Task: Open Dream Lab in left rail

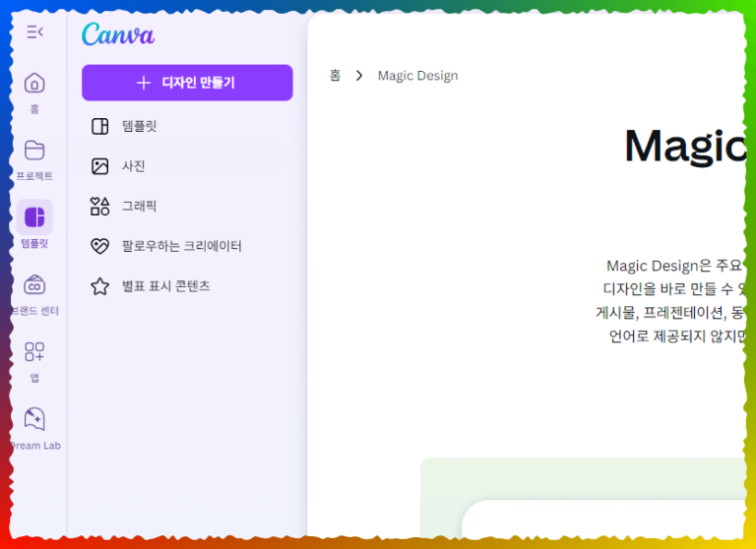Action: coord(34,429)
